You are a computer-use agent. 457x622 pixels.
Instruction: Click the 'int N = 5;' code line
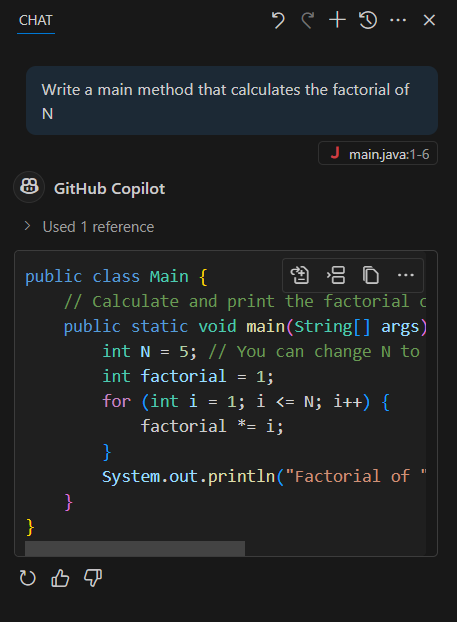(149, 351)
